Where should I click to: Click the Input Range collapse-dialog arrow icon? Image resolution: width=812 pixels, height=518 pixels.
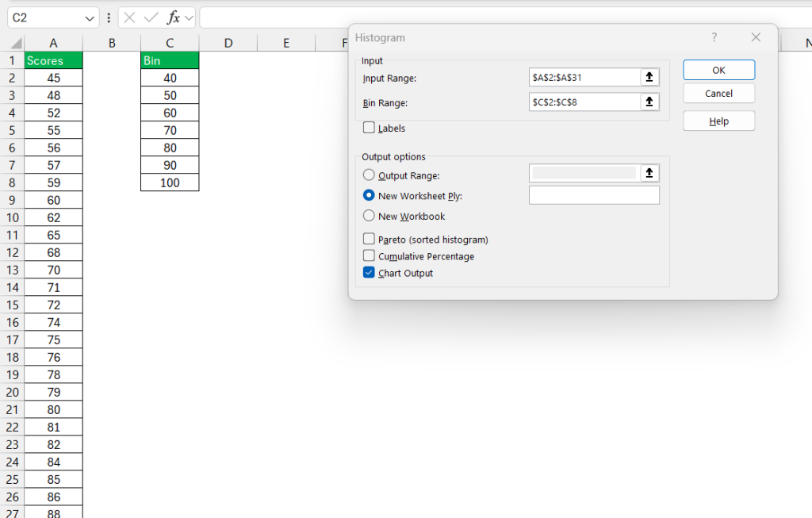point(649,77)
